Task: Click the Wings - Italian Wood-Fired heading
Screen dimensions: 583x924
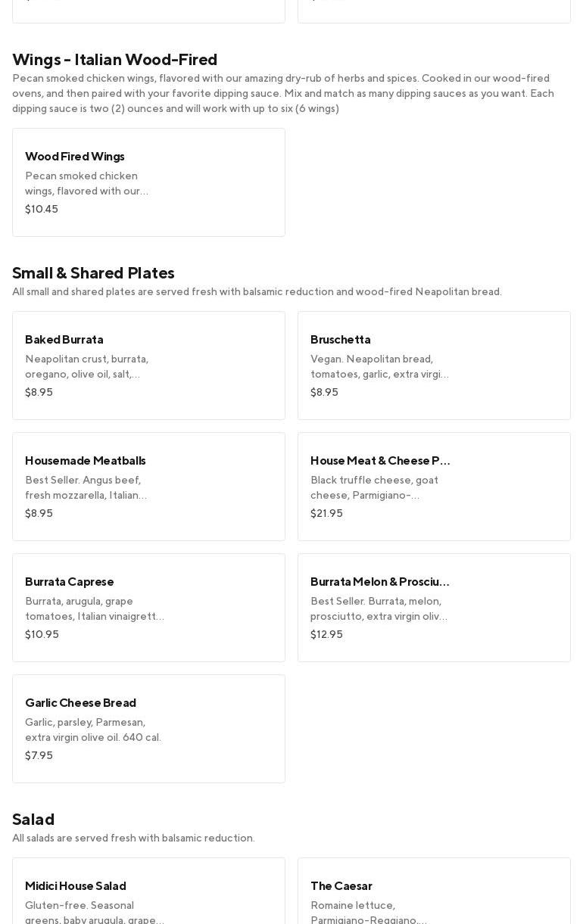Action: [114, 59]
